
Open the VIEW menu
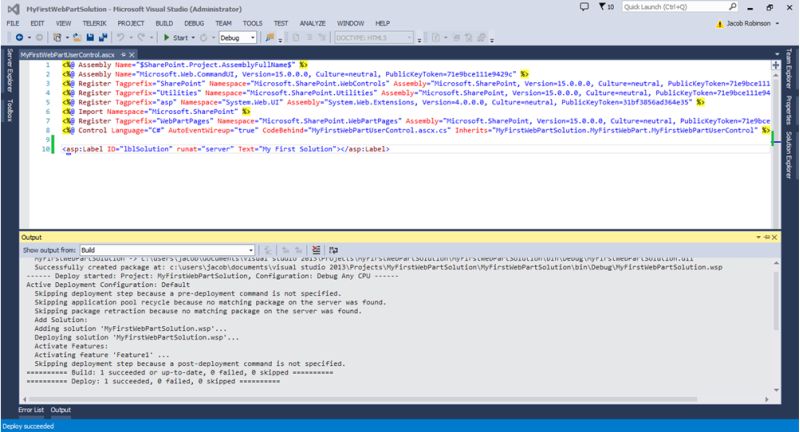point(63,23)
